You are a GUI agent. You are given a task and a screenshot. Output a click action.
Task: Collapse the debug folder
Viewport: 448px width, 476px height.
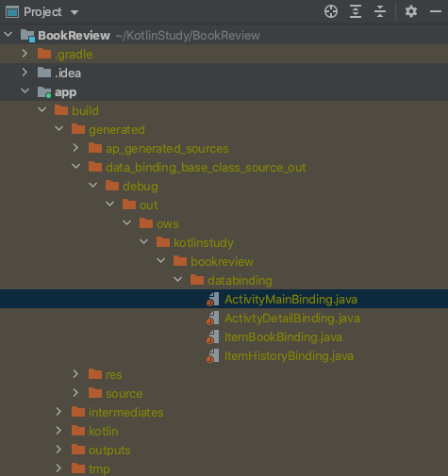coord(93,186)
